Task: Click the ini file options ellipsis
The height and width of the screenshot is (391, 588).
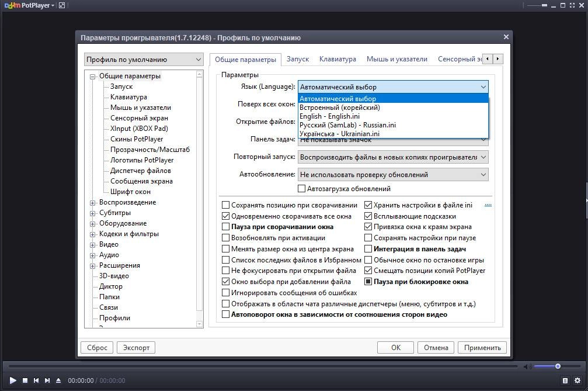Action: (x=488, y=205)
